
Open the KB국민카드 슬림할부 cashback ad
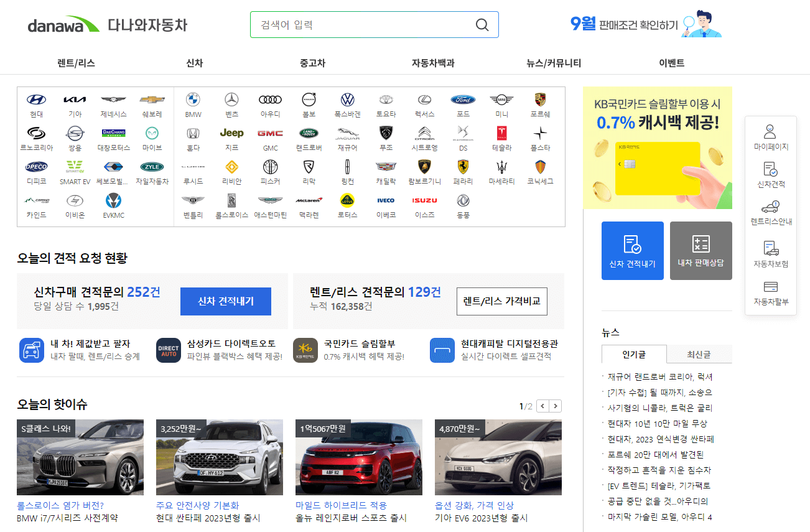point(658,148)
